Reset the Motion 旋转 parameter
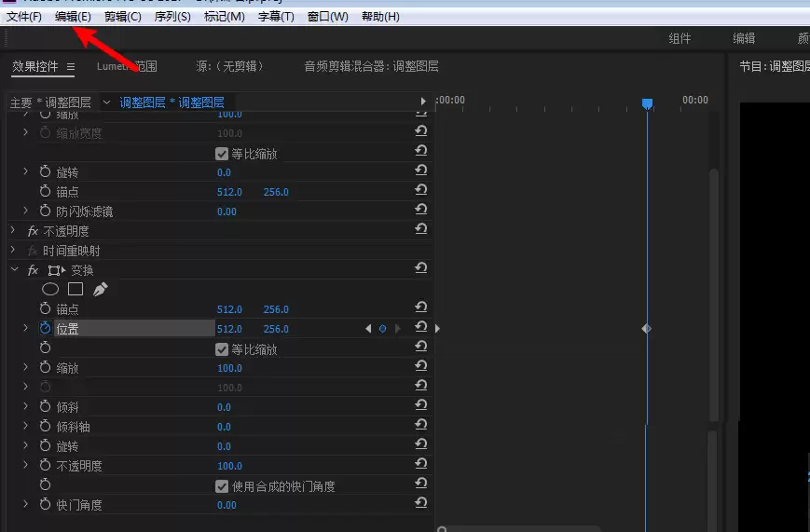 click(x=421, y=170)
